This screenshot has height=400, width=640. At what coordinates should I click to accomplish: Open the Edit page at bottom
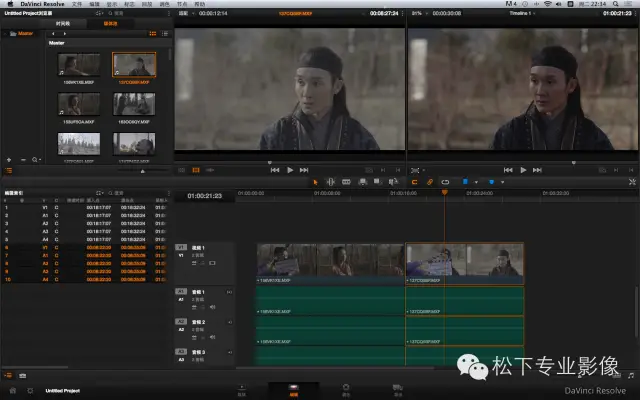[x=293, y=390]
